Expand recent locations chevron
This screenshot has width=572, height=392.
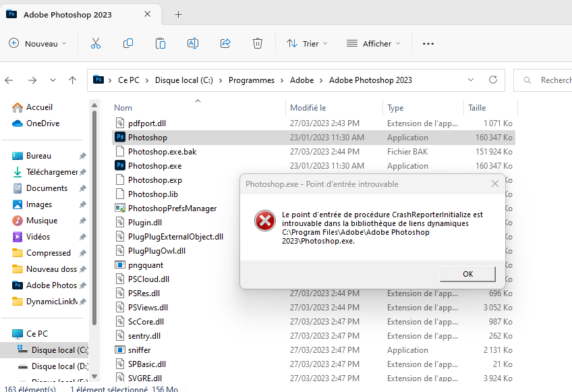(x=53, y=80)
